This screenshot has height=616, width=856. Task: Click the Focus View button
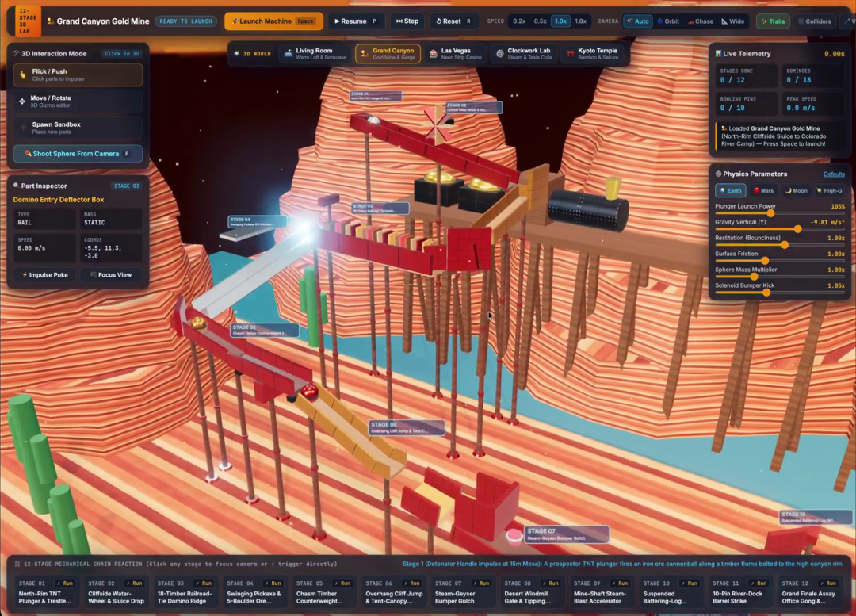pos(111,274)
